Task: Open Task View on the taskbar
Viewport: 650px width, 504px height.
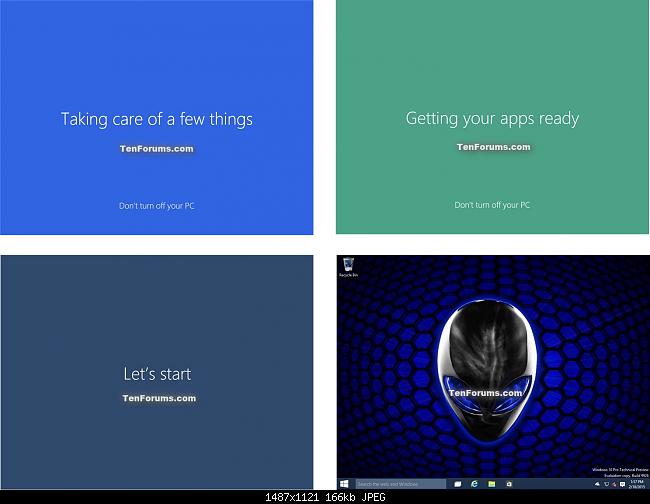Action: pyautogui.click(x=458, y=484)
